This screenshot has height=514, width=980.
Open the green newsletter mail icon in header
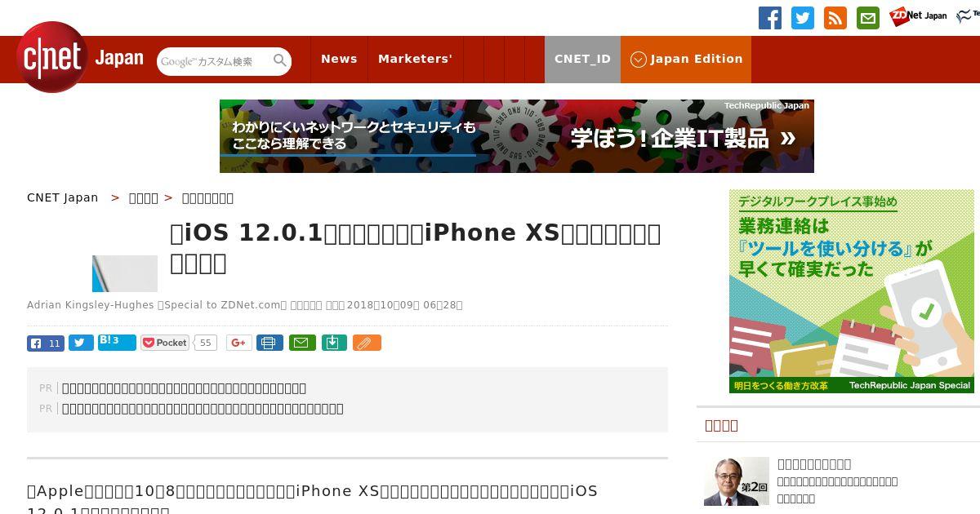pyautogui.click(x=868, y=18)
